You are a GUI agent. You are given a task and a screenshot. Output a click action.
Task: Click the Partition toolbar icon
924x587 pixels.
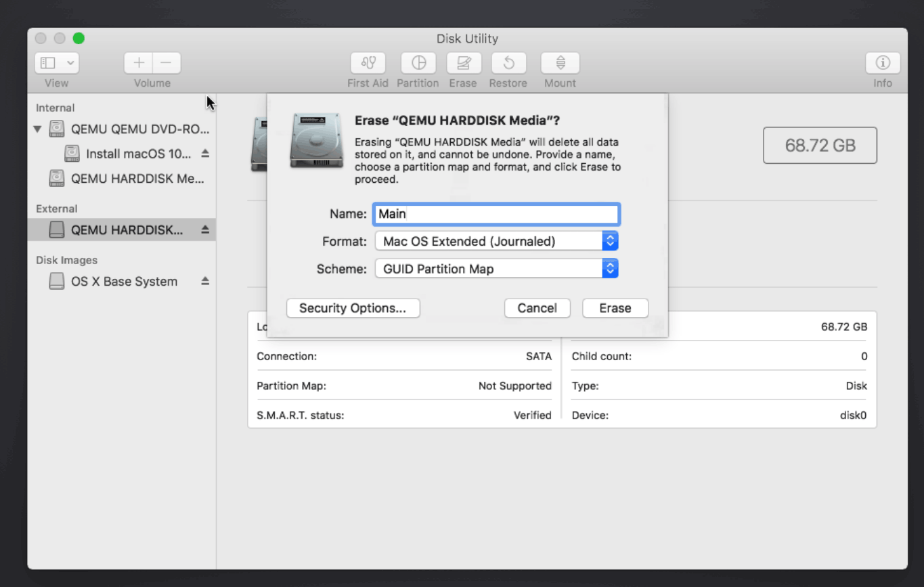coord(418,63)
